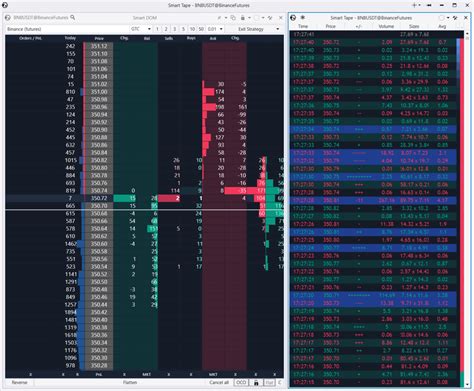Click the Time column header in Smart Tape
Viewport: 474px width, 391px height.
pyautogui.click(x=303, y=26)
